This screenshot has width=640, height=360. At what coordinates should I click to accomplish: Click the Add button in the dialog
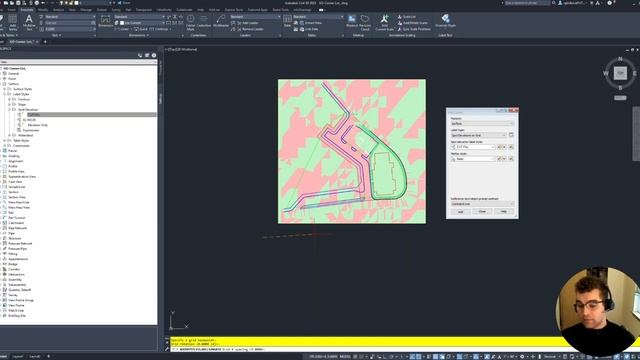click(460, 212)
